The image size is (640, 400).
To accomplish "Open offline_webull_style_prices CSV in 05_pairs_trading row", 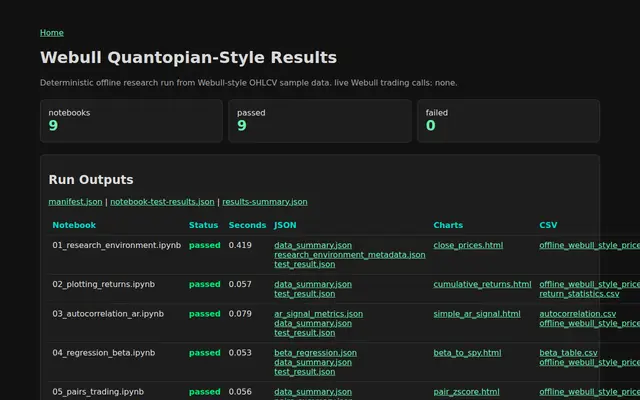I will (589, 392).
